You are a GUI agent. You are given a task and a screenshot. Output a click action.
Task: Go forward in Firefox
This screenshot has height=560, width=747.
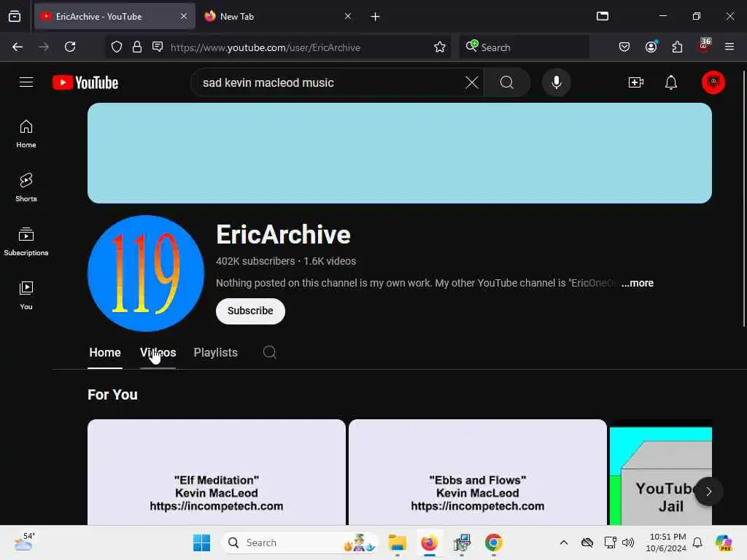click(44, 47)
